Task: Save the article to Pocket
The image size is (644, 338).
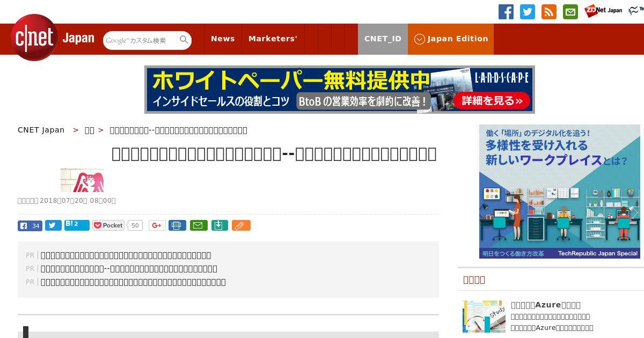Action: (x=108, y=225)
